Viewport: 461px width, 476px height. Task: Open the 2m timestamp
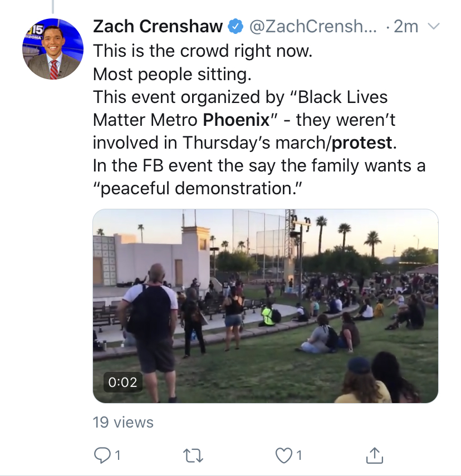point(406,26)
